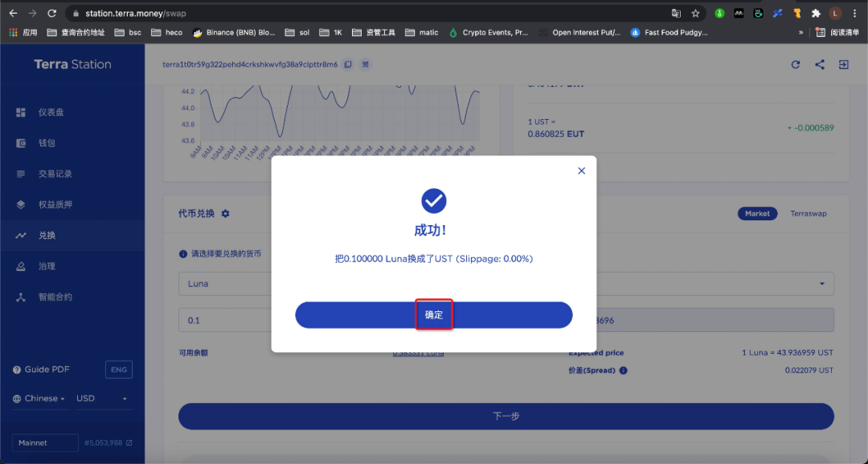Click the 确定 confirm button

tap(433, 315)
